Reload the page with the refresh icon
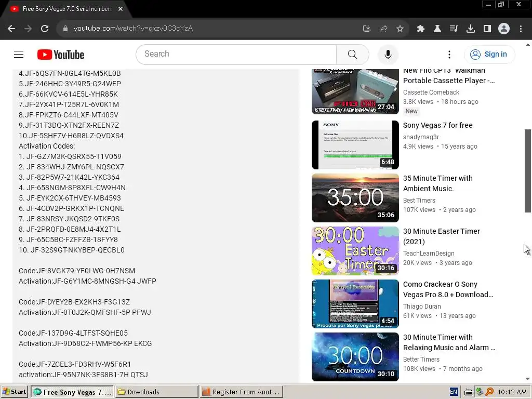The height and width of the screenshot is (399, 532). click(x=45, y=29)
